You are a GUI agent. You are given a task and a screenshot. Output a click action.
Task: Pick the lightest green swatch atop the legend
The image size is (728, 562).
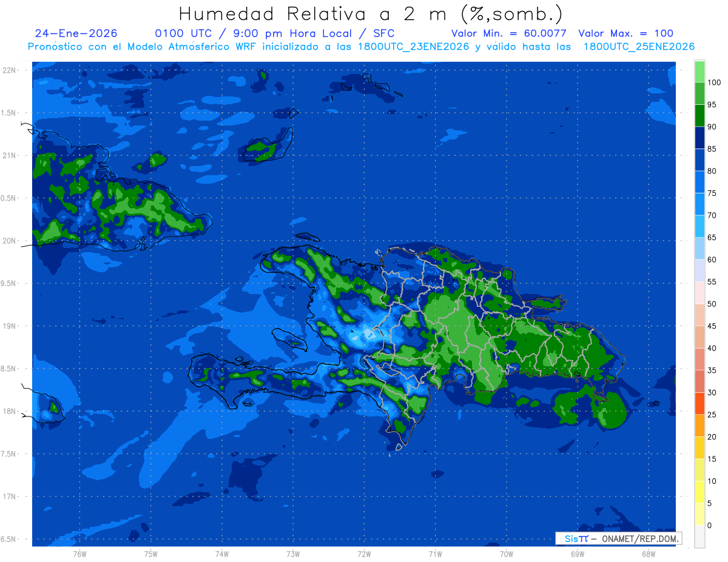point(699,72)
